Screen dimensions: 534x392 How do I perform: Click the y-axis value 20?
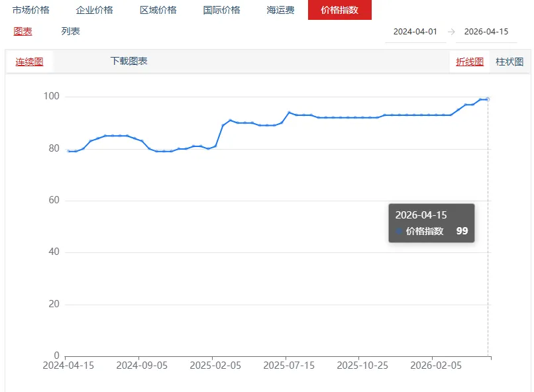click(54, 304)
